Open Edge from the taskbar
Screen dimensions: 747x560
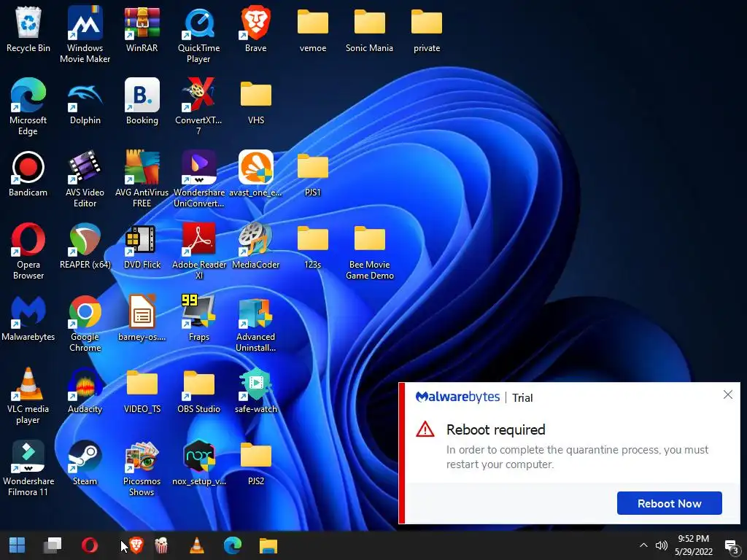233,545
